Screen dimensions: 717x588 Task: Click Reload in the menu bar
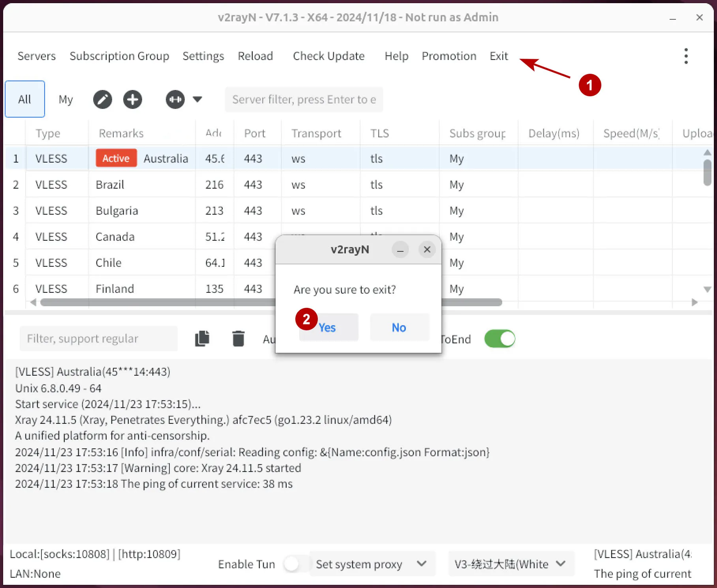tap(255, 56)
